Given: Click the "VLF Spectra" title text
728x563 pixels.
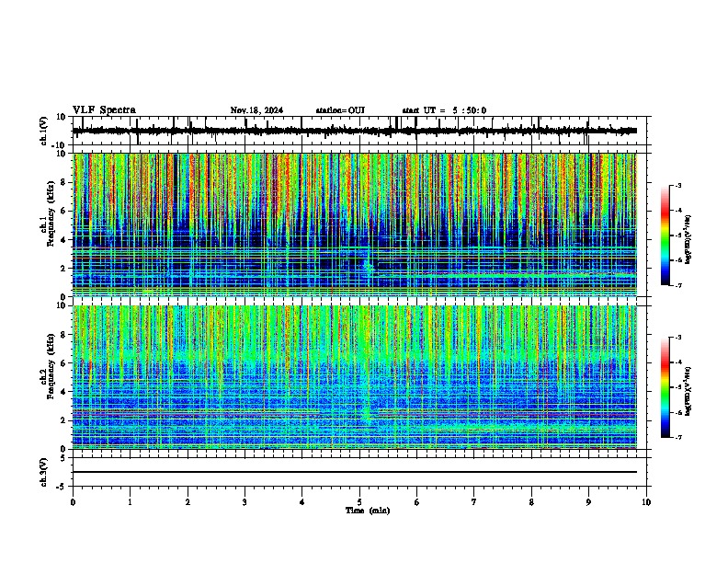Looking at the screenshot, I should coord(104,110).
